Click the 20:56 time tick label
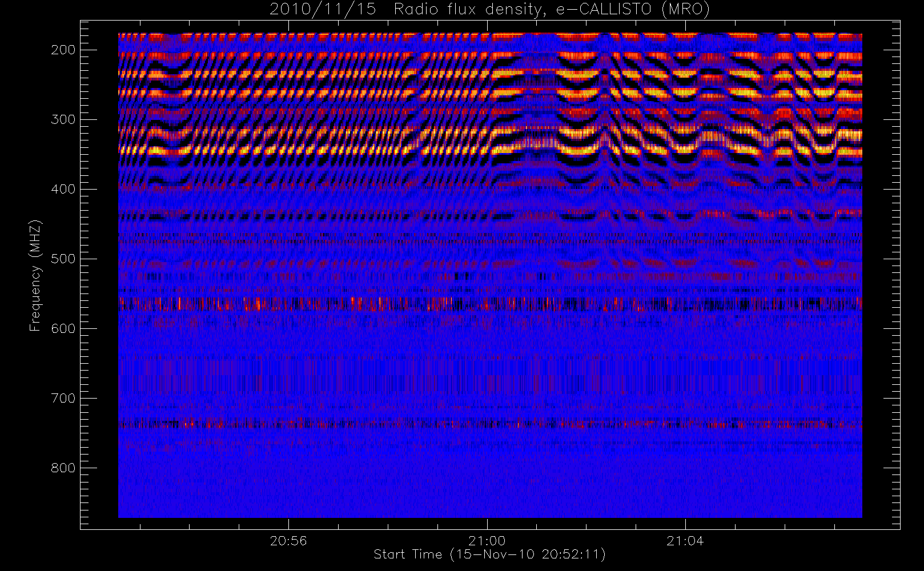 click(x=288, y=541)
